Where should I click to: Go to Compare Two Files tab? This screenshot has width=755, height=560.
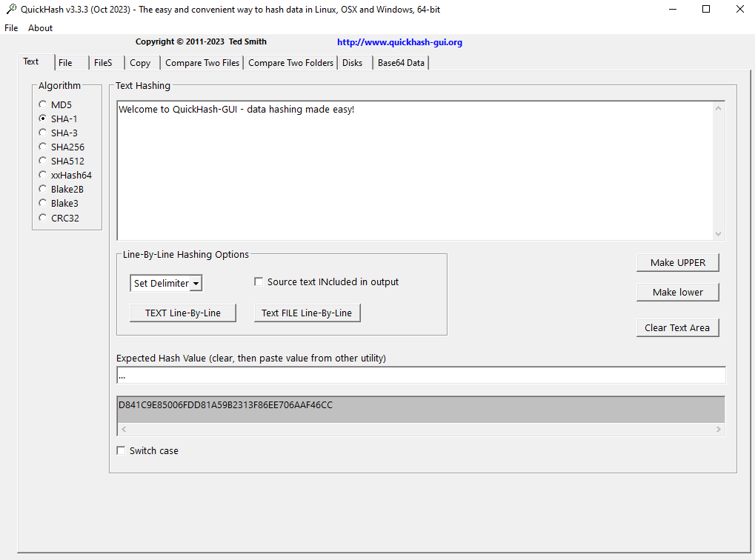[x=202, y=63]
